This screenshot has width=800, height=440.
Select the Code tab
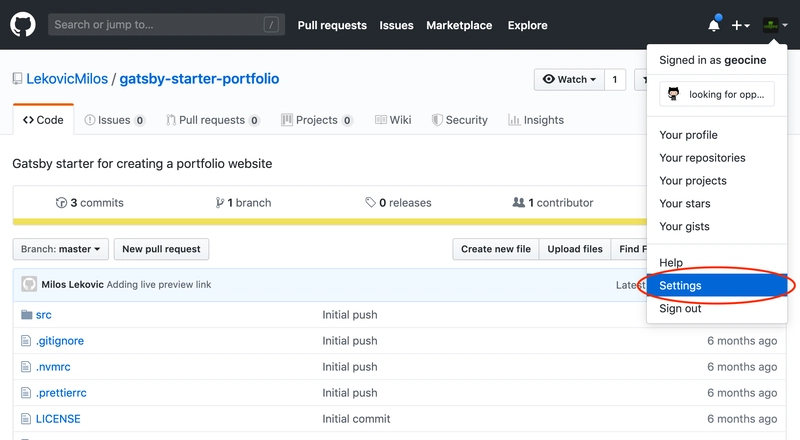coord(43,120)
